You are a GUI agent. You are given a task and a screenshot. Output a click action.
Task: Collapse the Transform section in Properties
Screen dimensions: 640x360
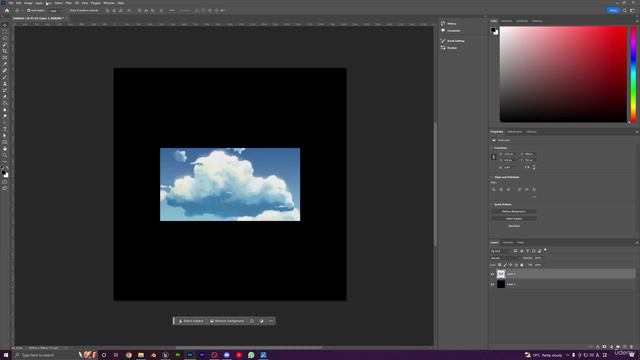(492, 148)
